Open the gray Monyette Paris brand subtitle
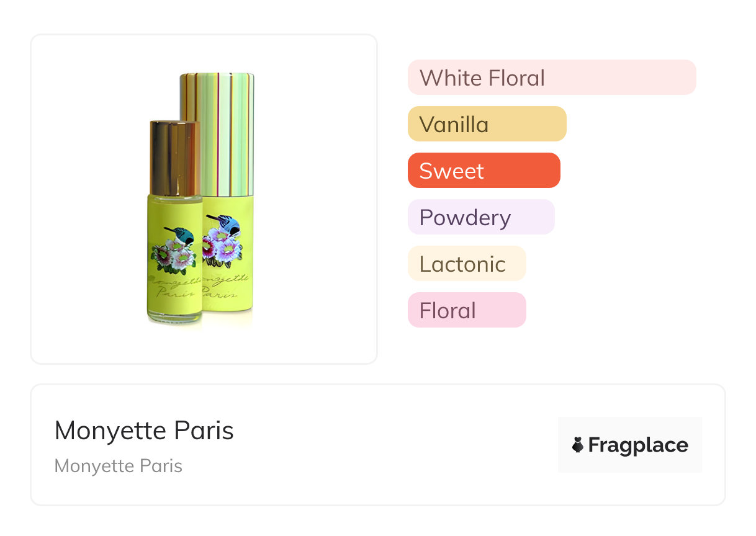756x536 pixels. coord(119,466)
